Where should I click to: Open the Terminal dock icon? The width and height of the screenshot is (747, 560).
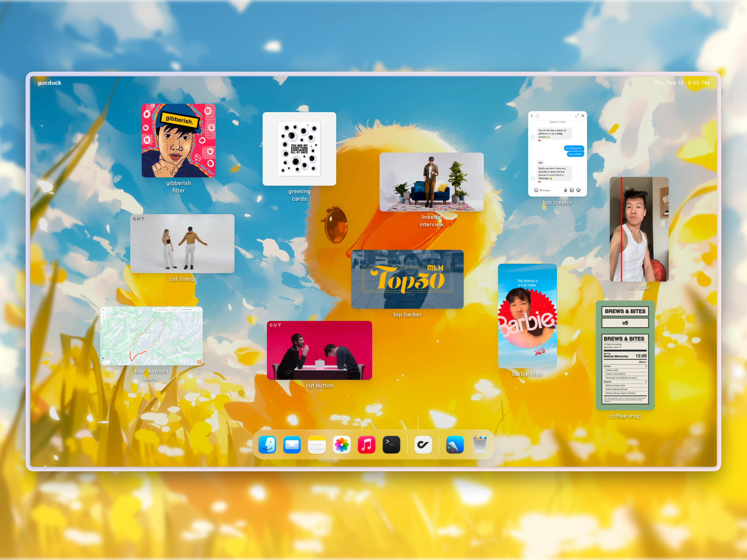tap(391, 445)
